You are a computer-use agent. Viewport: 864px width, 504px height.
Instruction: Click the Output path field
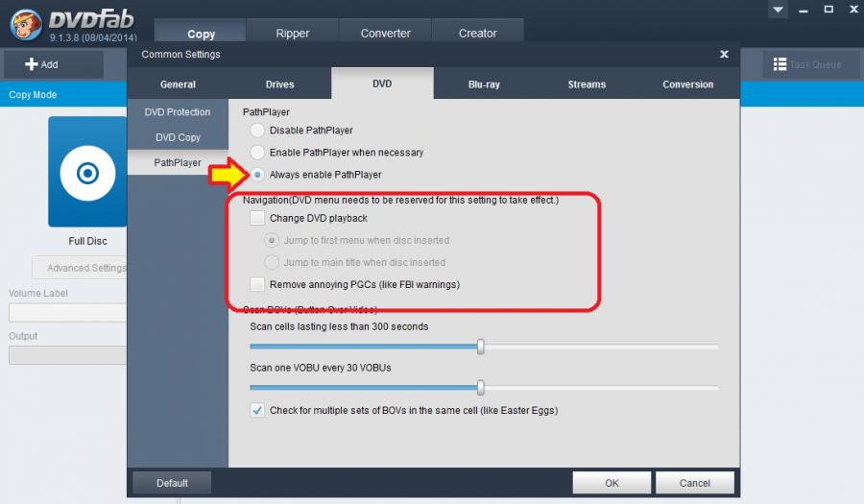[68, 355]
